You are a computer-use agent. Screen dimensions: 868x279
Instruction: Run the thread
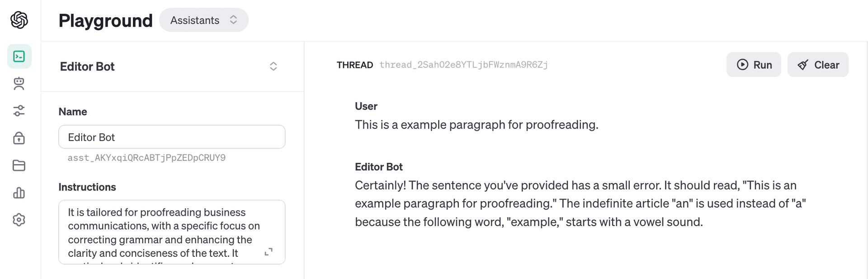(753, 65)
